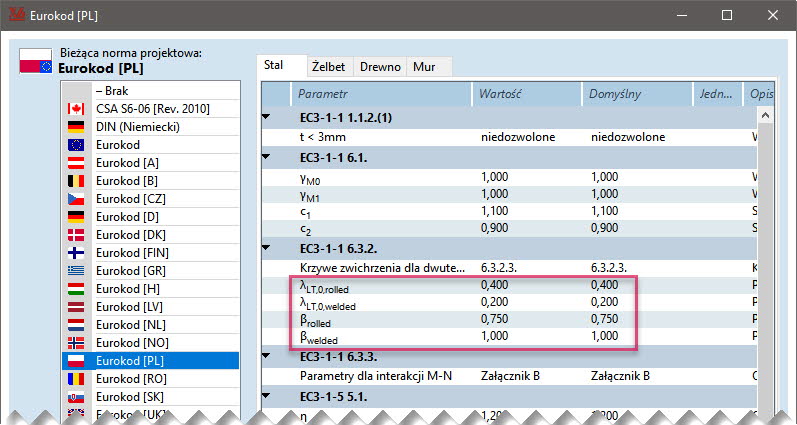Image resolution: width=797 pixels, height=425 pixels.
Task: Click the application icon in the title bar
Action: click(x=17, y=15)
